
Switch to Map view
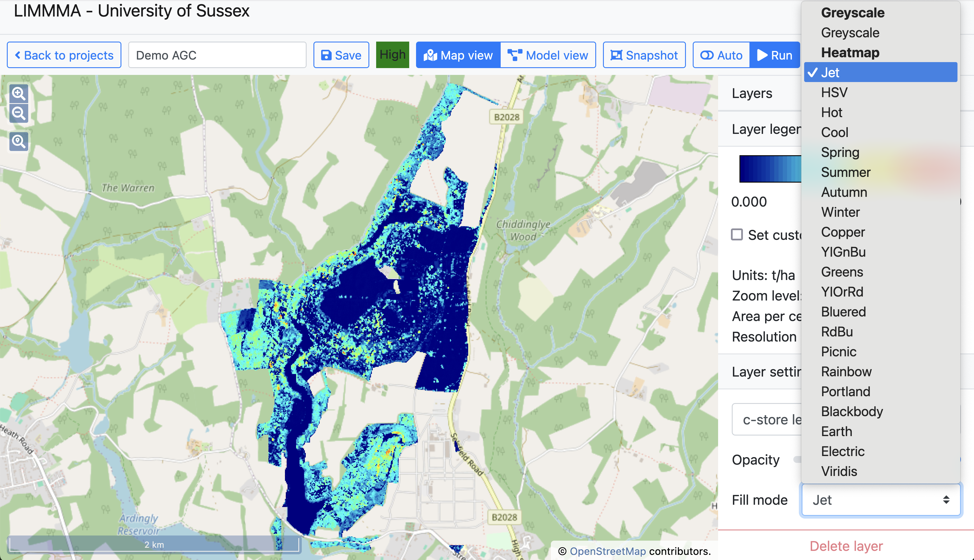[458, 55]
